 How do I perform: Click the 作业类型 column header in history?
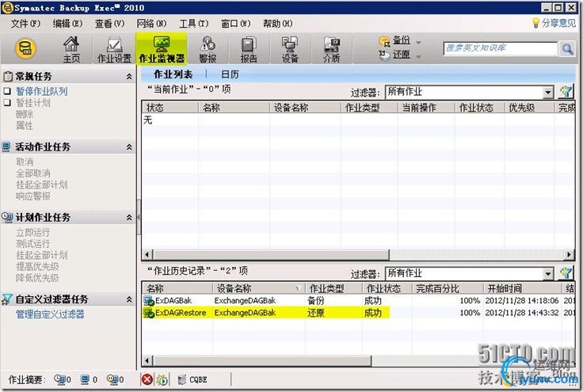tap(333, 288)
